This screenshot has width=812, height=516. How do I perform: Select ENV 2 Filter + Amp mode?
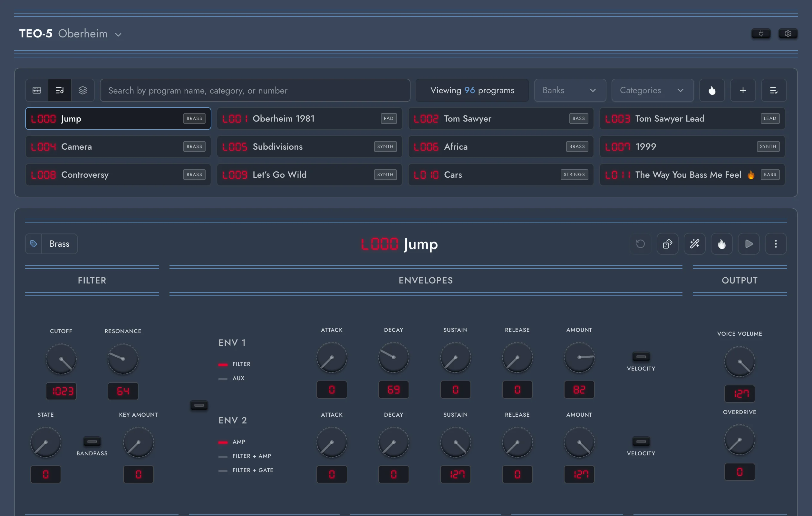click(245, 456)
